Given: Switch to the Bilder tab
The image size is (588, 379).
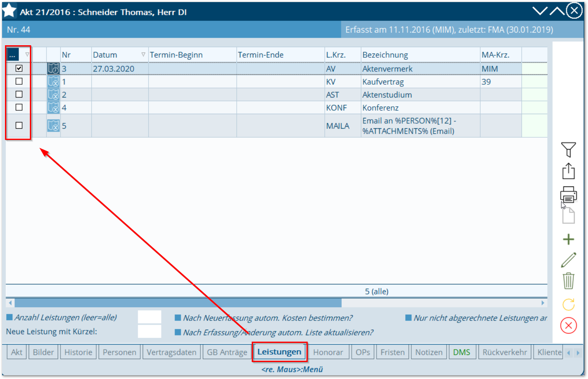Looking at the screenshot, I should (44, 352).
